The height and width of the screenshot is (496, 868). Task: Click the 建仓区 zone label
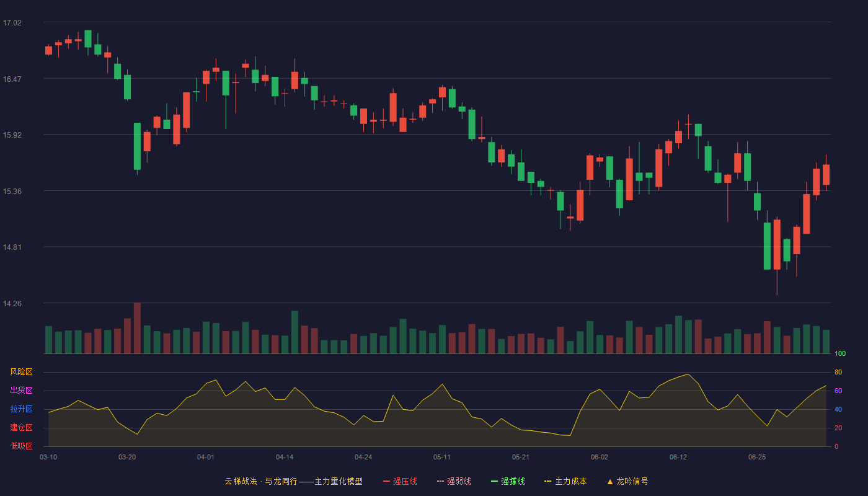tap(21, 428)
